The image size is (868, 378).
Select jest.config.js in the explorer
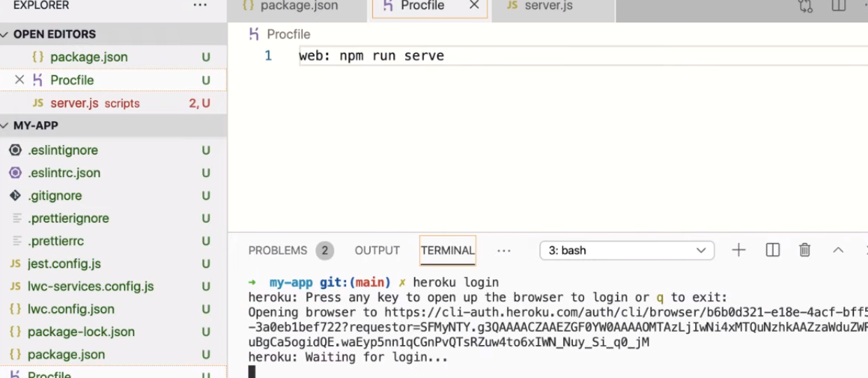(64, 264)
